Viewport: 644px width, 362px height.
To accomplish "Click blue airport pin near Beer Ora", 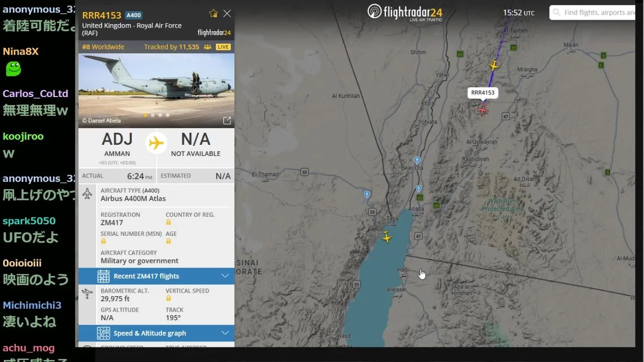I will 417,160.
